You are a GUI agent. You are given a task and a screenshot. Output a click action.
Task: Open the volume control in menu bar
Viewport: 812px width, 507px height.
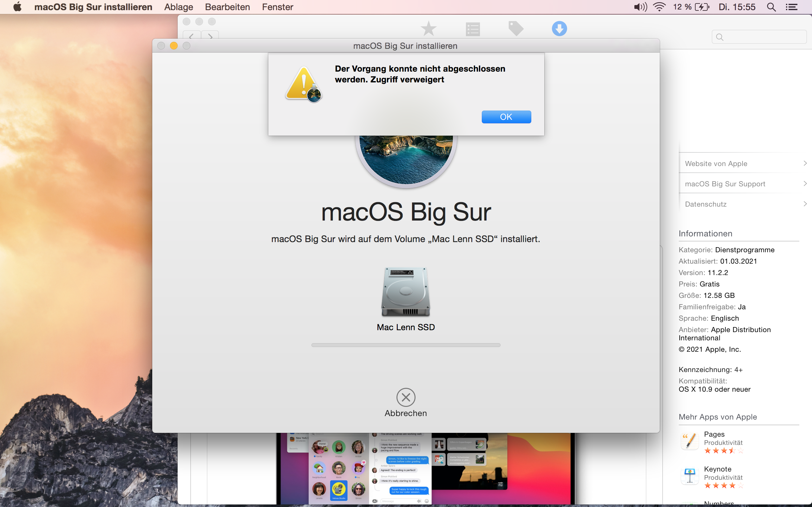pos(640,7)
